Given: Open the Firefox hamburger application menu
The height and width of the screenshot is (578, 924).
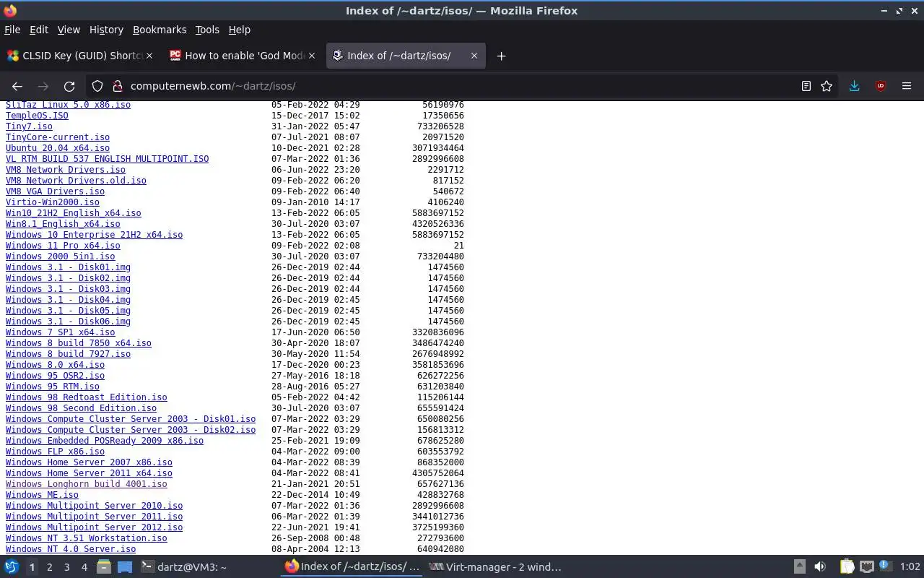Looking at the screenshot, I should pos(907,86).
